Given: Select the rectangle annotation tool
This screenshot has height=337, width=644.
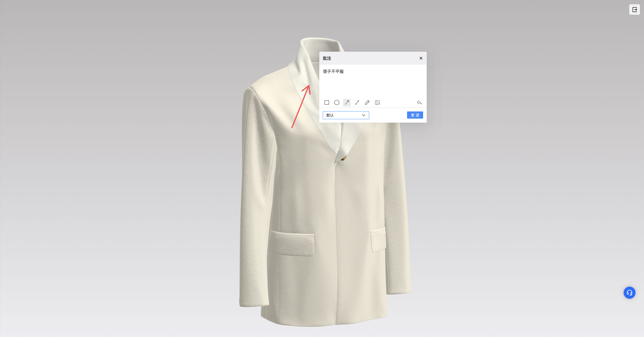Looking at the screenshot, I should click(x=326, y=102).
